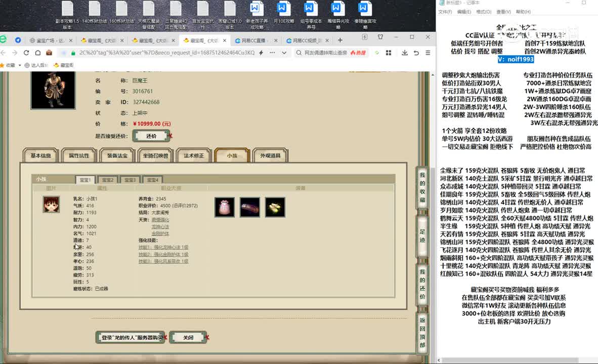This screenshot has width=598, height=364.
Task: Click the undo closed-tab arrow icon
Action: pyautogui.click(x=416, y=53)
